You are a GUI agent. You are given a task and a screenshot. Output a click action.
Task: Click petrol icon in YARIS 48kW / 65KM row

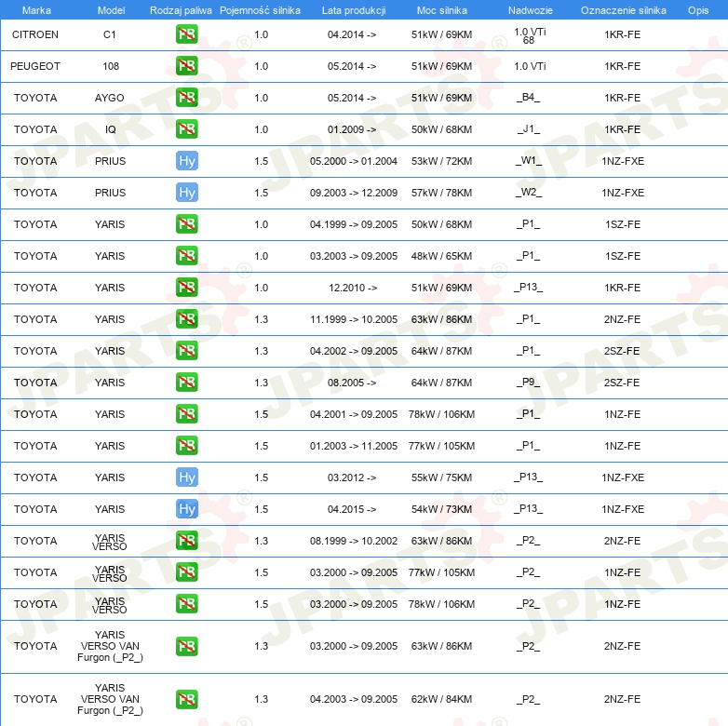[186, 256]
